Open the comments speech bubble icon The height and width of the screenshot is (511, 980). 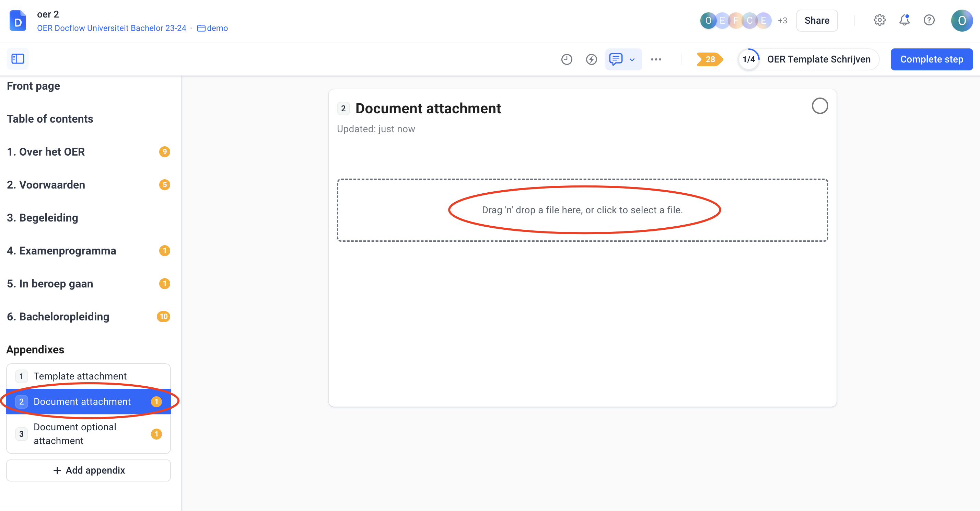tap(616, 59)
